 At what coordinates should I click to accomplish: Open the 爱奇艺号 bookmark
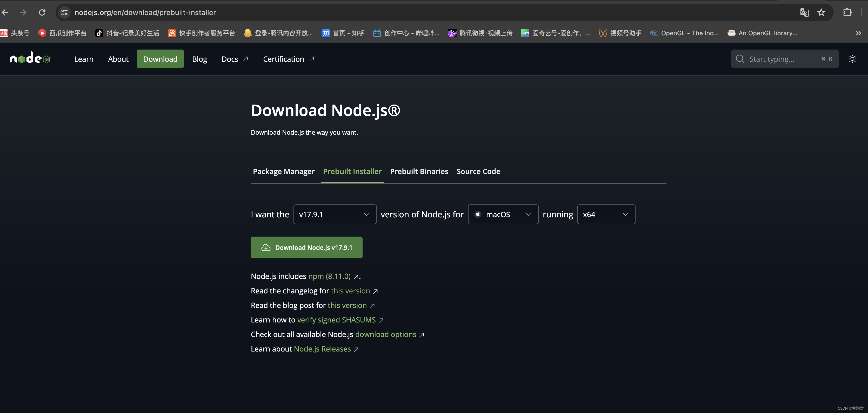click(556, 33)
